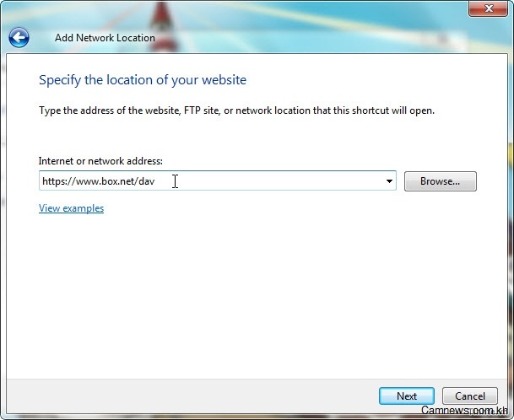Place cursor on 'https://www.box.net/dav' text
The image size is (514, 420).
[x=97, y=181]
